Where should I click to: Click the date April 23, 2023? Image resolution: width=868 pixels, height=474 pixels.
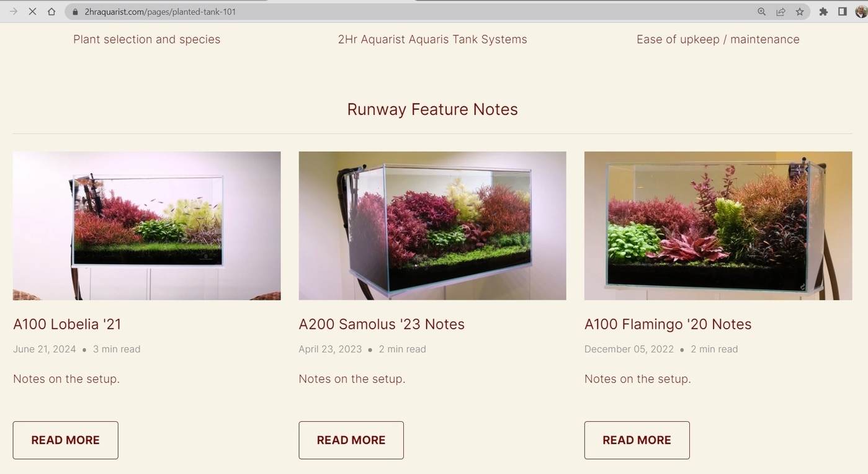330,349
